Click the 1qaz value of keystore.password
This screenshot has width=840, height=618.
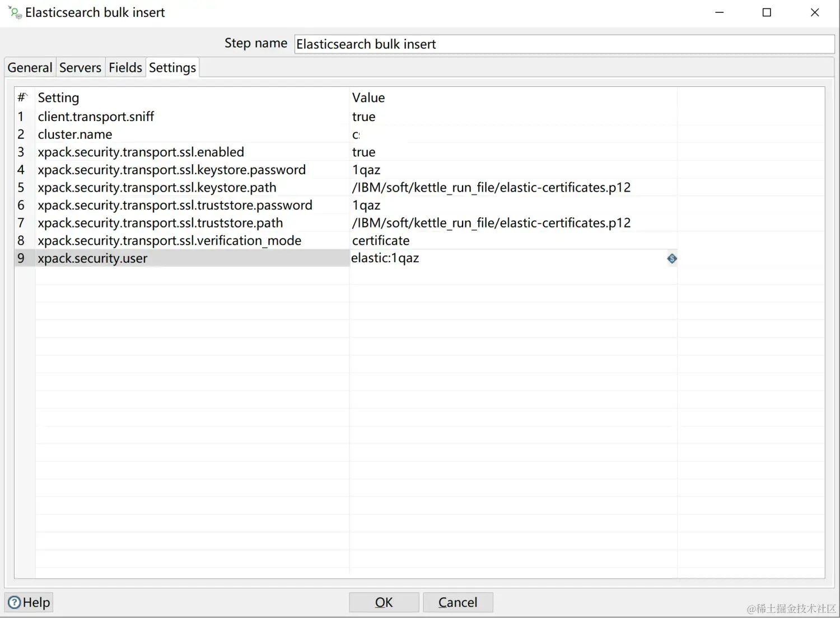pos(513,170)
